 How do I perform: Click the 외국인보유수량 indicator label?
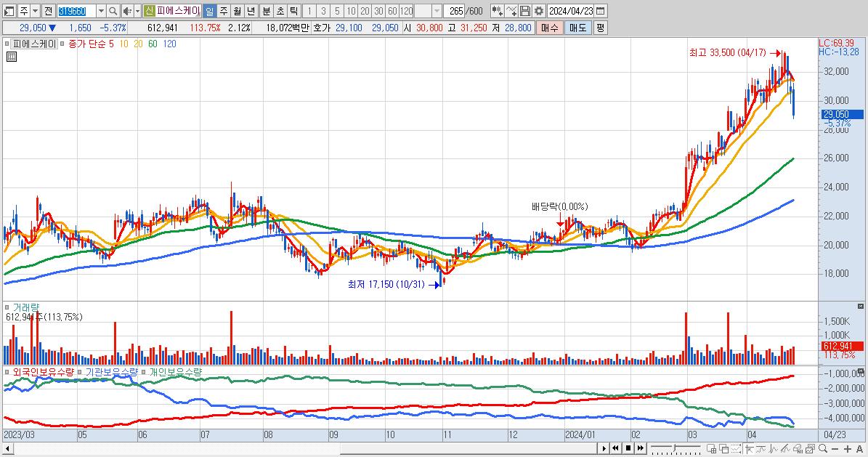(43, 372)
